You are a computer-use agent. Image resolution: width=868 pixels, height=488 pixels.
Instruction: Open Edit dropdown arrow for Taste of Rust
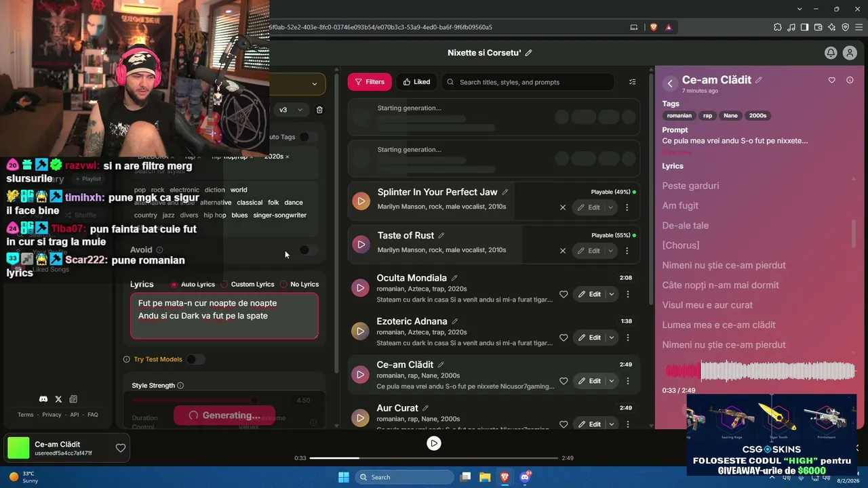[610, 251]
